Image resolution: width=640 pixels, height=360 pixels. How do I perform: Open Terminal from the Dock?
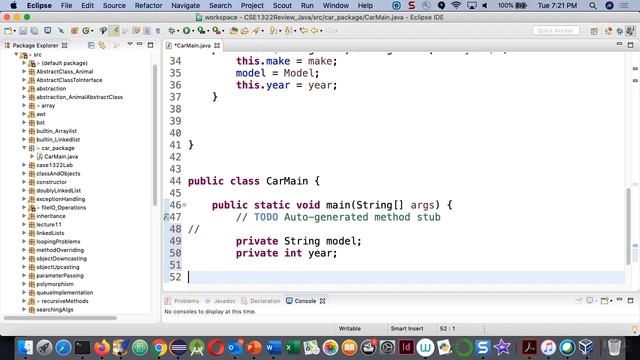point(82,348)
